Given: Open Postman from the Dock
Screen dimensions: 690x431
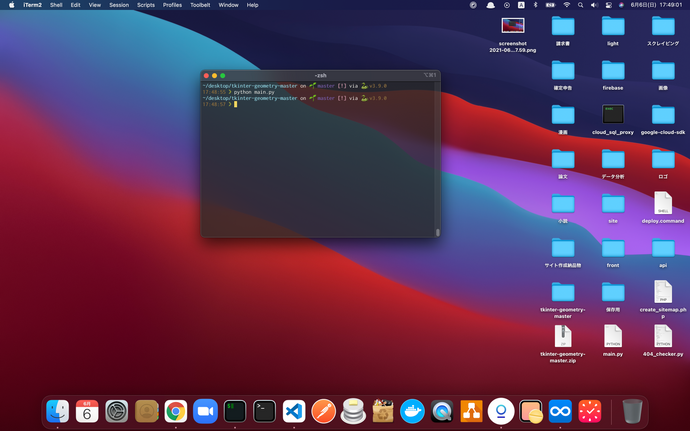Looking at the screenshot, I should [x=323, y=411].
